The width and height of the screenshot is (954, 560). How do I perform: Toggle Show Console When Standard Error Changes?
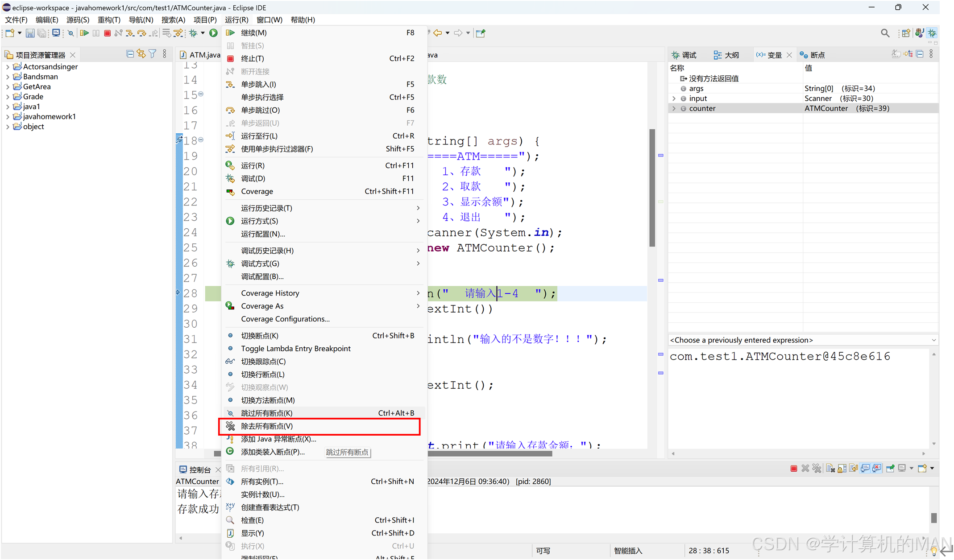pyautogui.click(x=876, y=468)
